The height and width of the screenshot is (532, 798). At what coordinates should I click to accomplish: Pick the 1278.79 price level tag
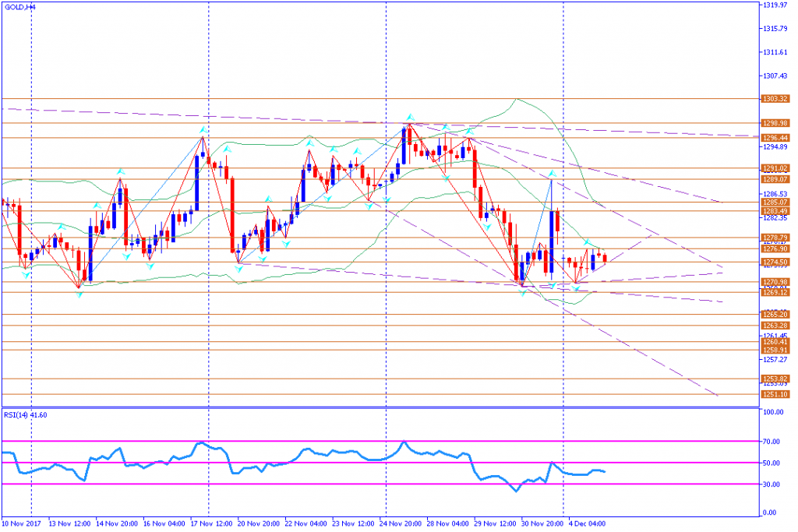coord(775,237)
